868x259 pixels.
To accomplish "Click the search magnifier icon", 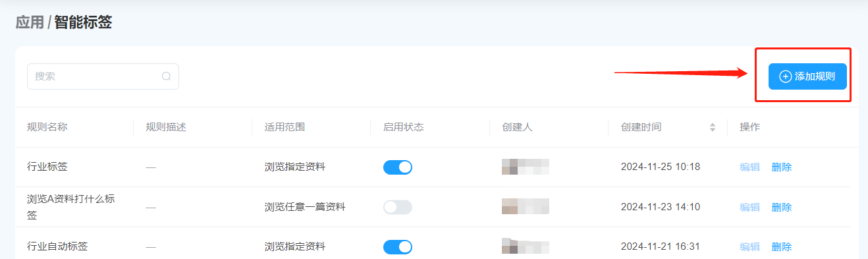I will 166,76.
